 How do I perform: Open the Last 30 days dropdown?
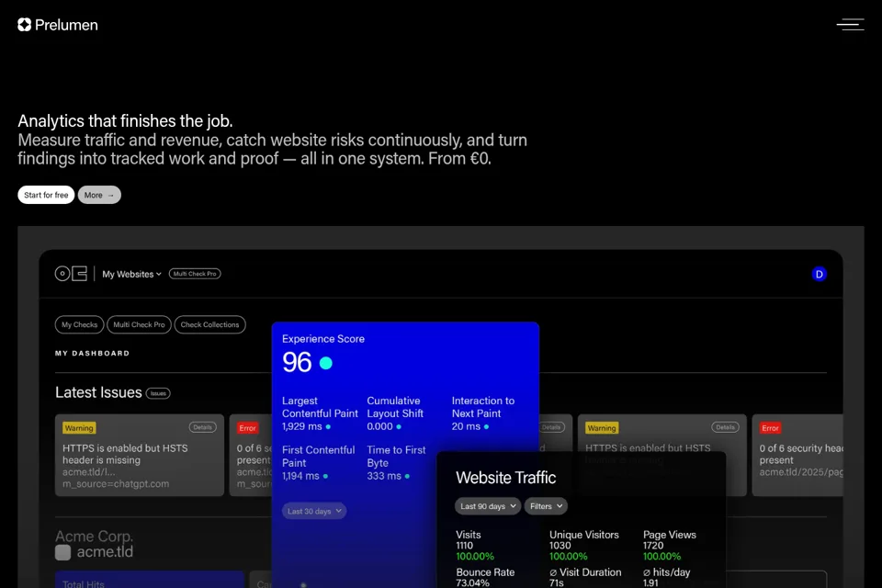314,511
